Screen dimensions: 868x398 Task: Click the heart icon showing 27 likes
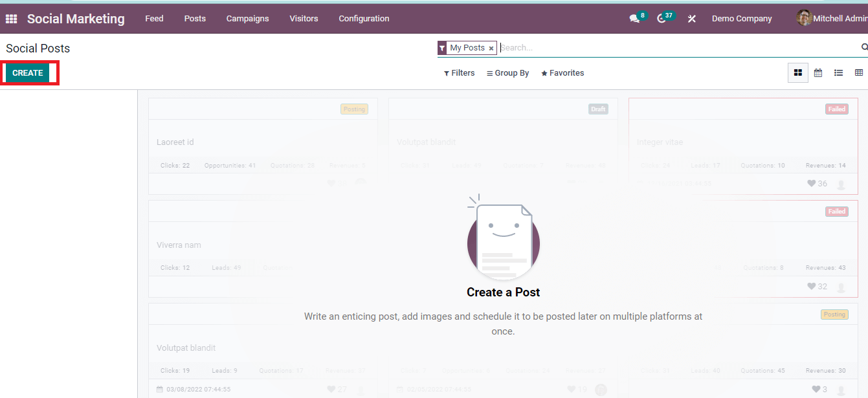[x=331, y=390]
